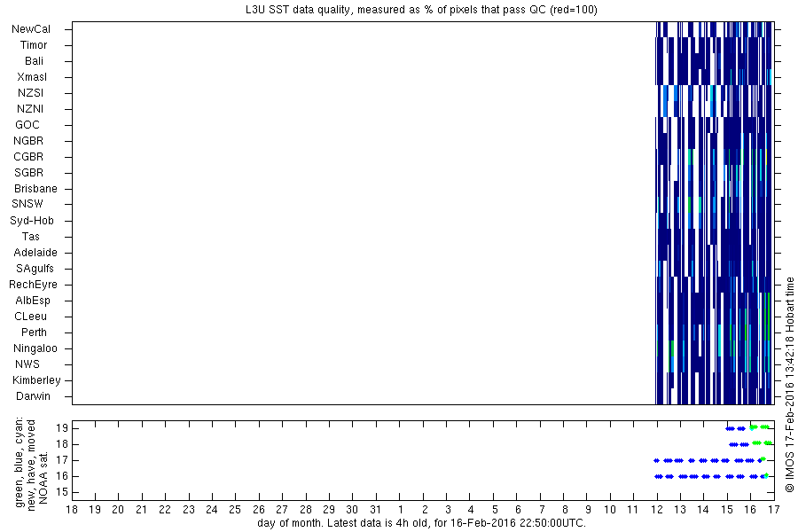Click day 31 on the time axis
This screenshot has height=532, width=798.
(375, 510)
